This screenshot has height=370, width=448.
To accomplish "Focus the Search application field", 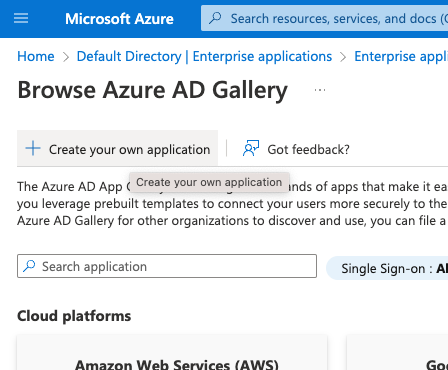I will point(167,266).
